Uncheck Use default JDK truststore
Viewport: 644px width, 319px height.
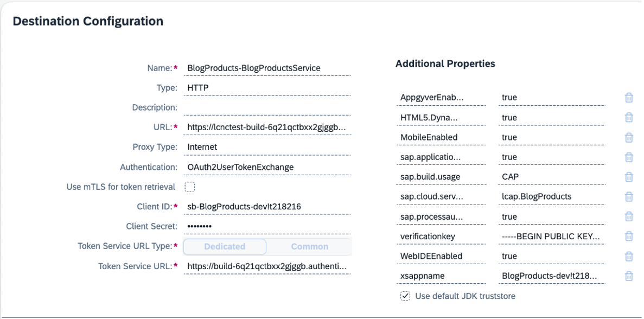405,296
